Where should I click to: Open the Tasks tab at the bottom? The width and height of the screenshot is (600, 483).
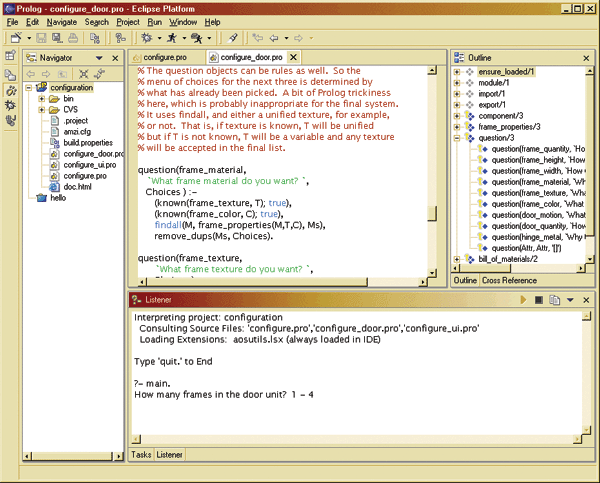pos(141,455)
